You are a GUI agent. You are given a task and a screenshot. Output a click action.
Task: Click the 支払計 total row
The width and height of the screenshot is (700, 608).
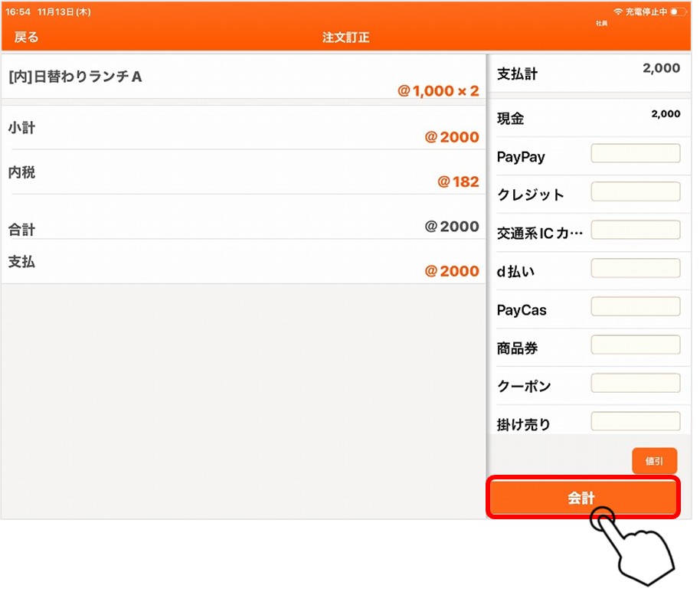click(588, 74)
